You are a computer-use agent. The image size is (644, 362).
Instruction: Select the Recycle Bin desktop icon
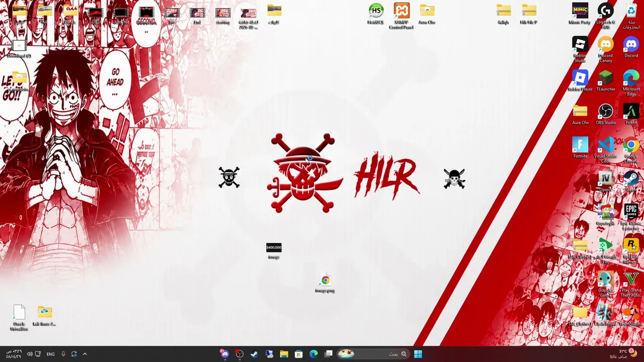point(631,15)
